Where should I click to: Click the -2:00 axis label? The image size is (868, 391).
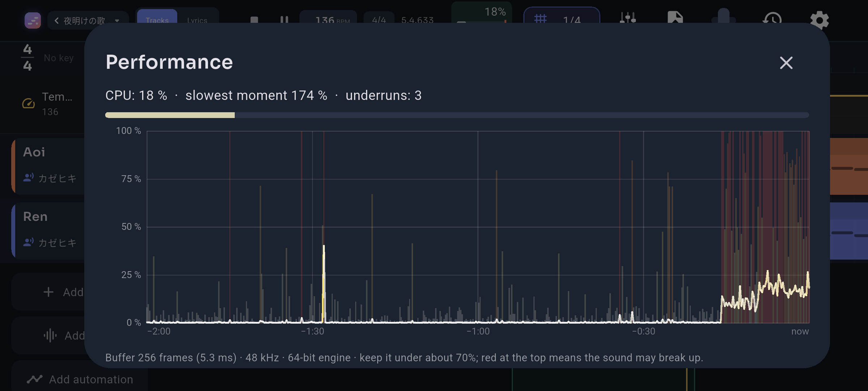click(159, 331)
